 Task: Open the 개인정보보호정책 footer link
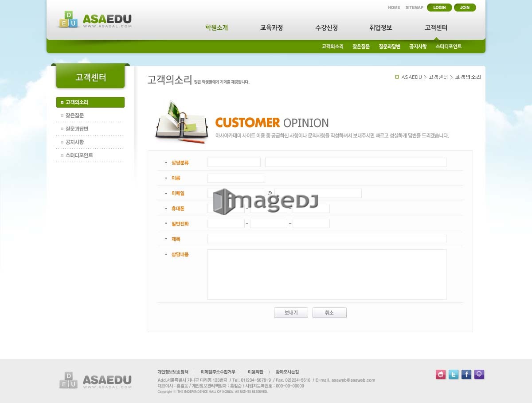point(173,372)
